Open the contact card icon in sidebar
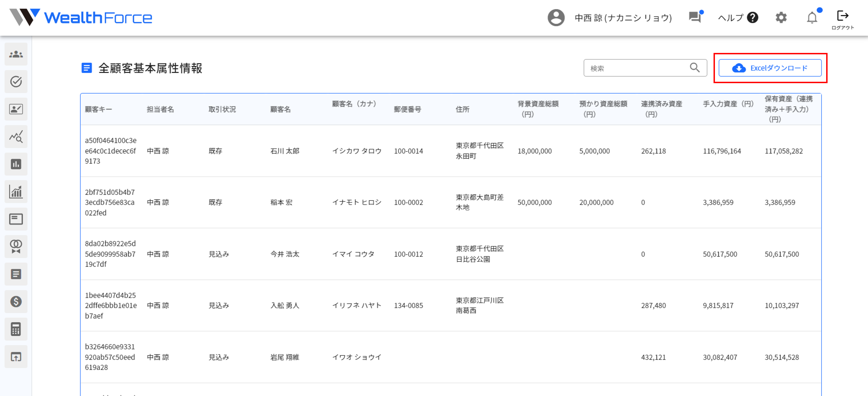Viewport: 868px width, 396px height. [x=16, y=109]
